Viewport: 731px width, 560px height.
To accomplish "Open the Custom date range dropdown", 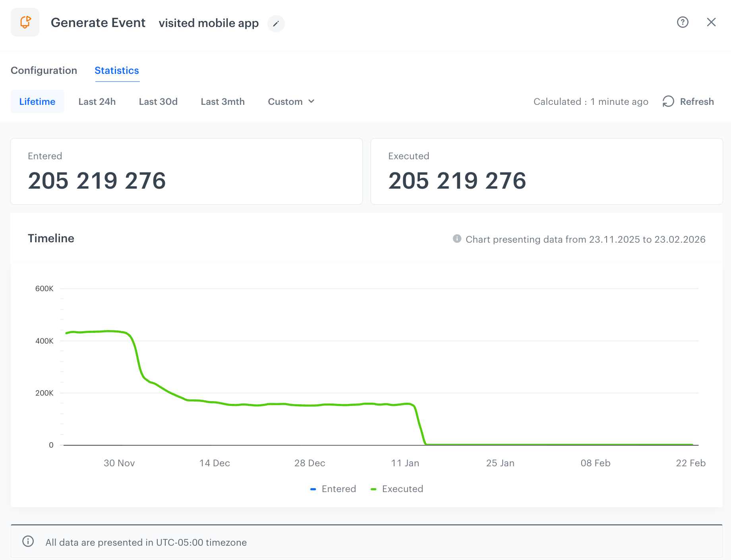I will pyautogui.click(x=291, y=101).
